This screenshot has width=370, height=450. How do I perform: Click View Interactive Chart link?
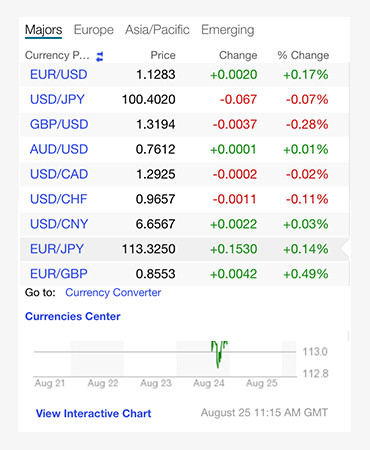coord(93,413)
